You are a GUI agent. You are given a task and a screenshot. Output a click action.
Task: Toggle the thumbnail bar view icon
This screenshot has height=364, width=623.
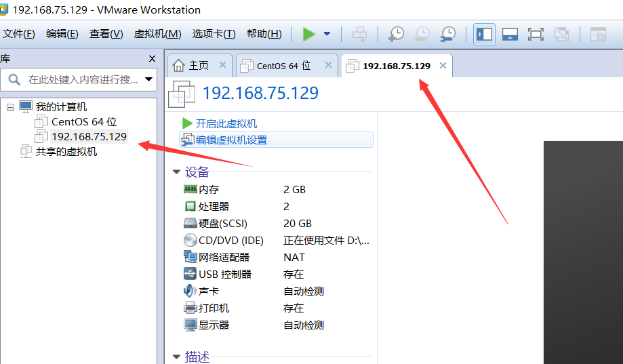tap(510, 34)
